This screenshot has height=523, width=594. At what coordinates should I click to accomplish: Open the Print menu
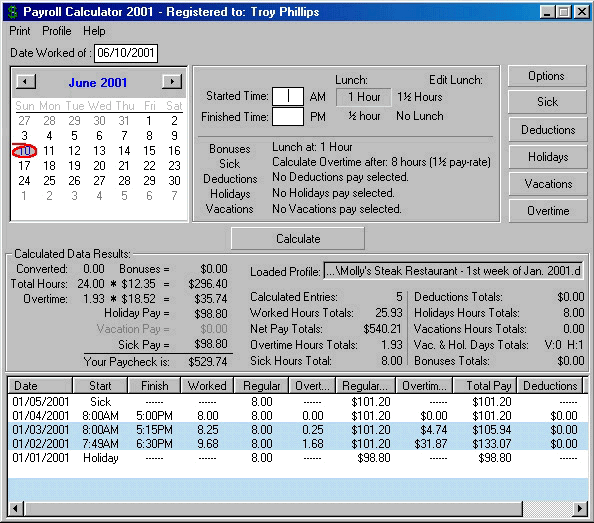[x=20, y=31]
